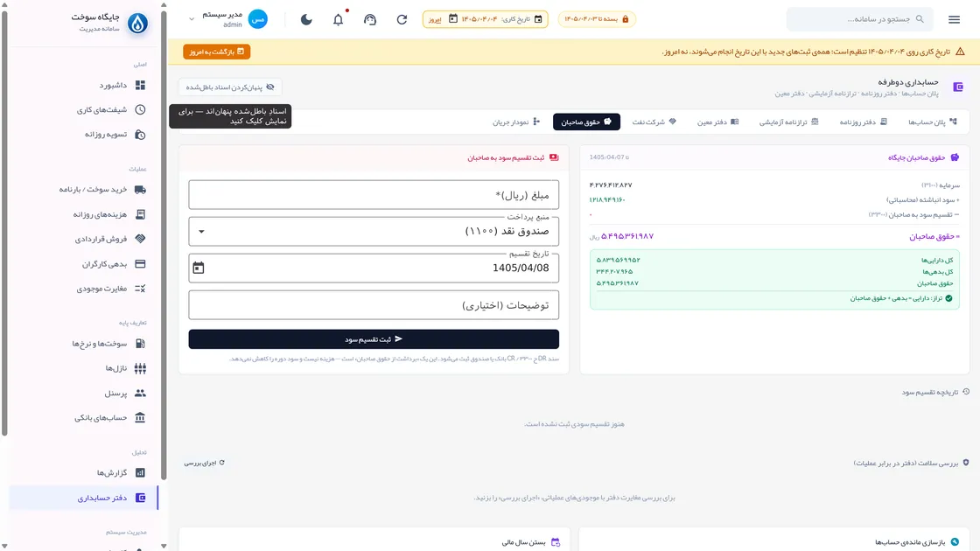
Task: Focus the system search field
Action: click(859, 19)
